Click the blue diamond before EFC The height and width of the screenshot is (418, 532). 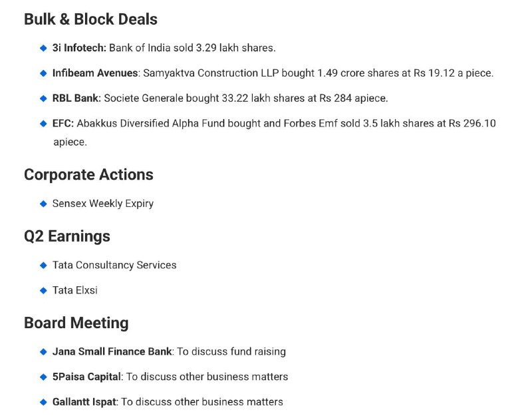pos(43,124)
